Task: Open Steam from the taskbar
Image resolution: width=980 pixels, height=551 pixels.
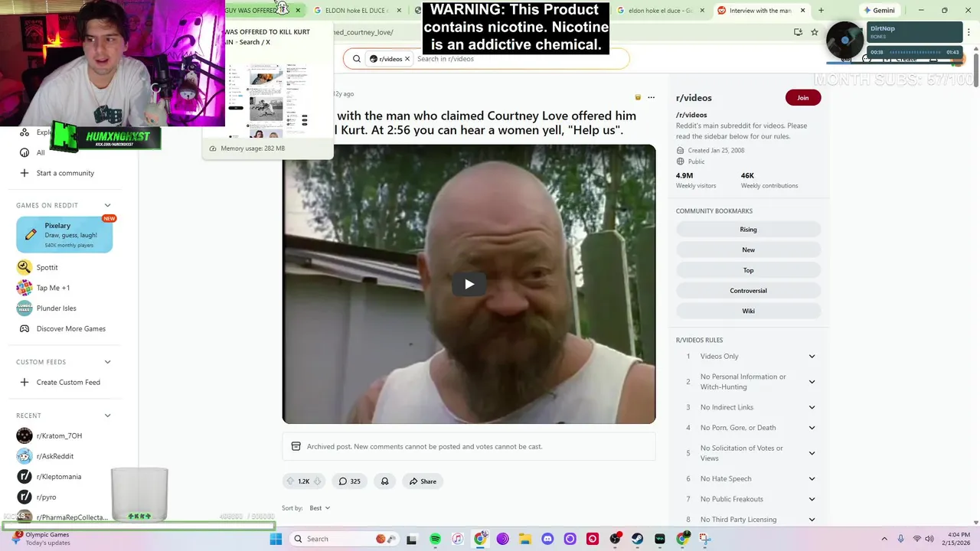Action: (637, 539)
